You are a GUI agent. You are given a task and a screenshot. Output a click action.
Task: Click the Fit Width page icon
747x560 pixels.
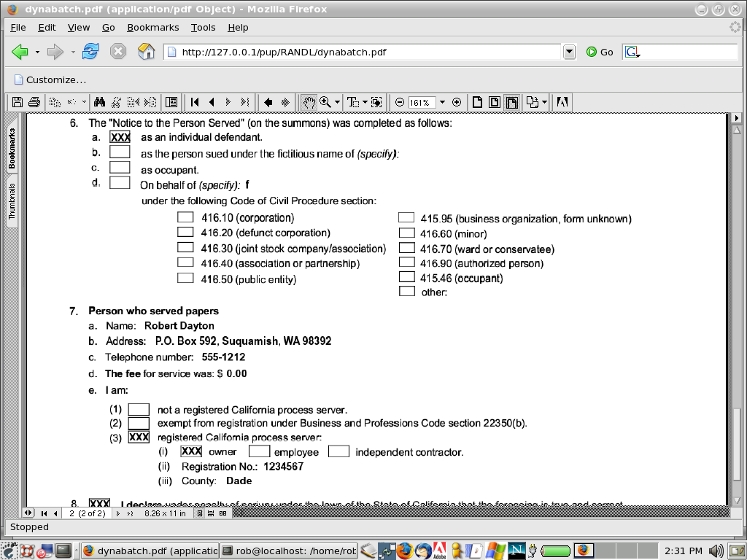point(511,102)
